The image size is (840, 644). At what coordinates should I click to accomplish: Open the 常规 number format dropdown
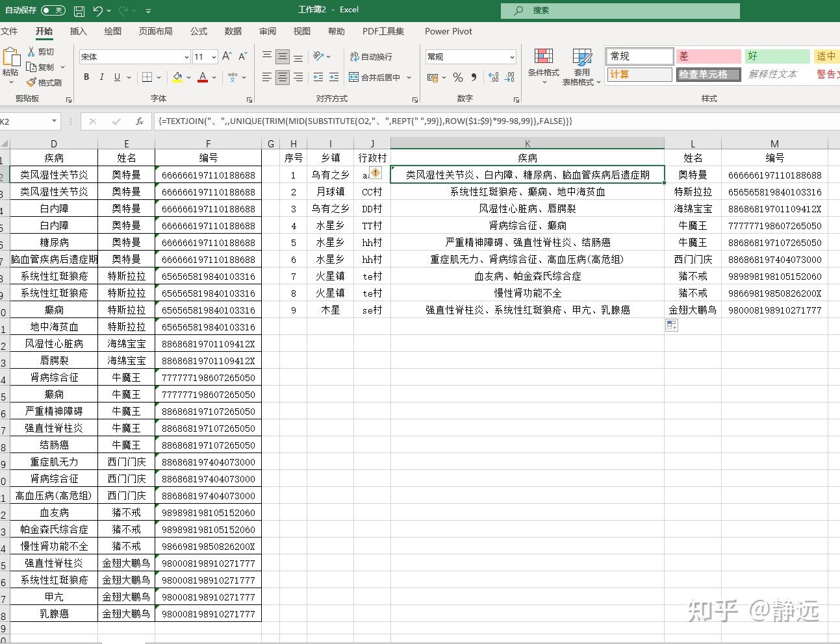tap(512, 57)
